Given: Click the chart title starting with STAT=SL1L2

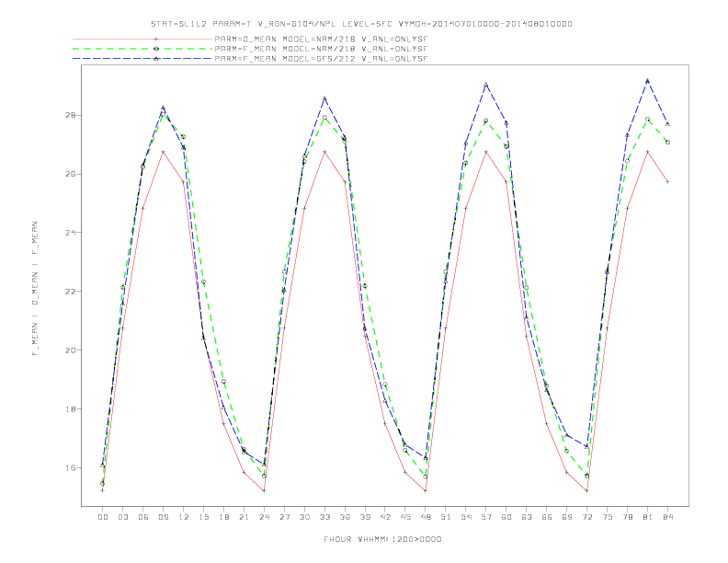Looking at the screenshot, I should (x=361, y=24).
